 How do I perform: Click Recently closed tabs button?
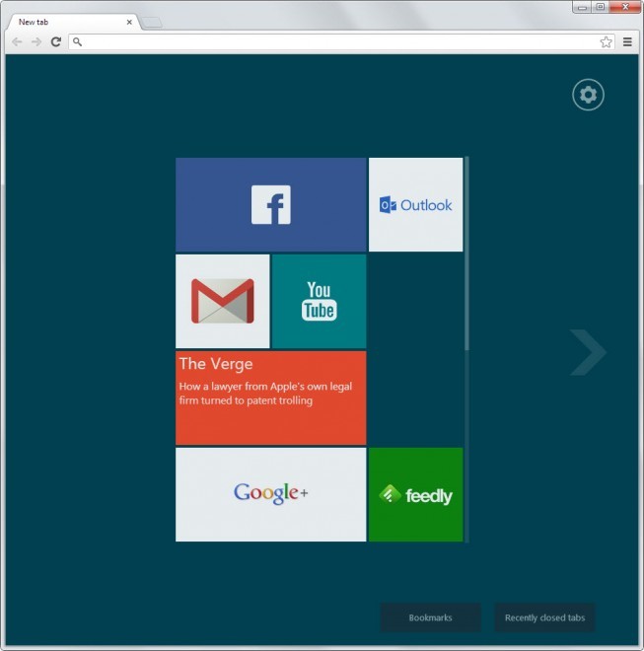point(544,617)
